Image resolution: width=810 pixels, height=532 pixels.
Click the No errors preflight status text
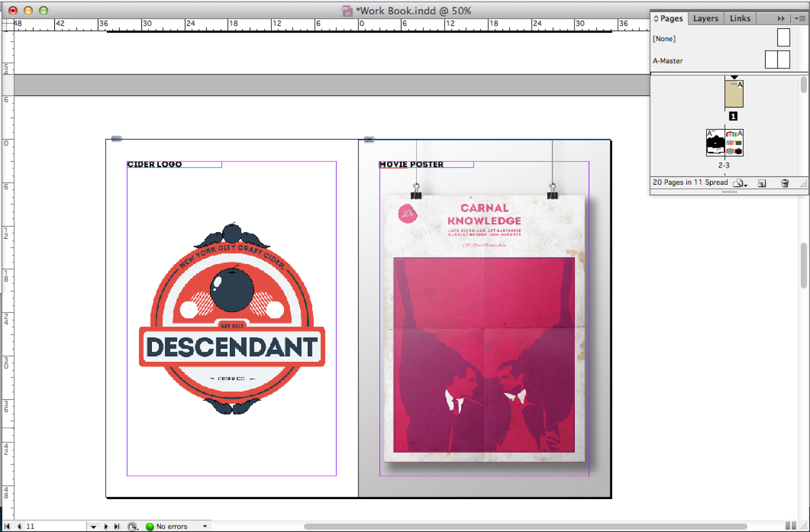pos(172,526)
